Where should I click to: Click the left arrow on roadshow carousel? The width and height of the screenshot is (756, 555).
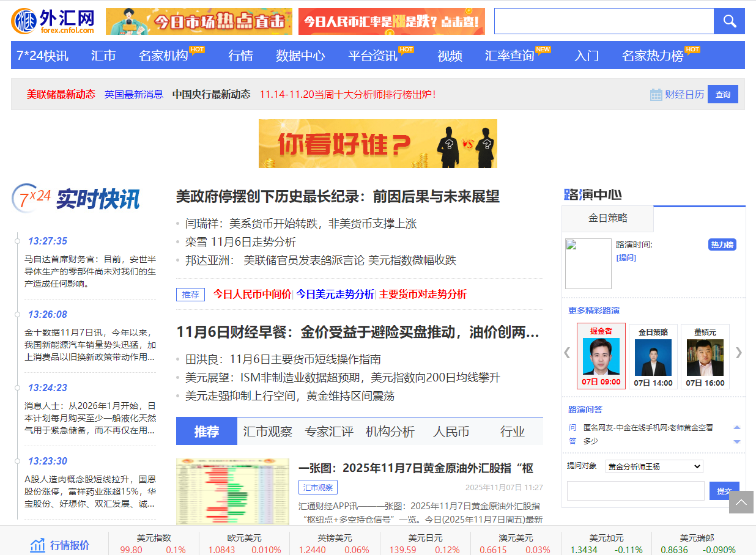566,353
